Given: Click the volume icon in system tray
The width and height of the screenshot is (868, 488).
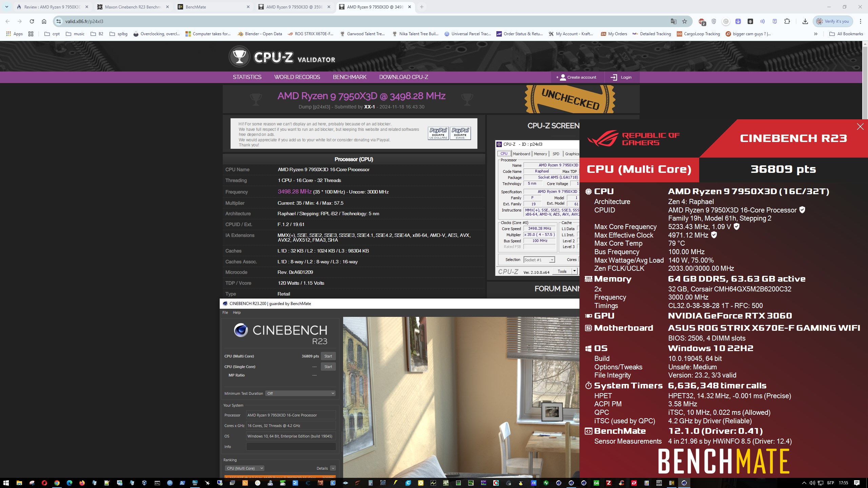Looking at the screenshot, I should click(812, 483).
